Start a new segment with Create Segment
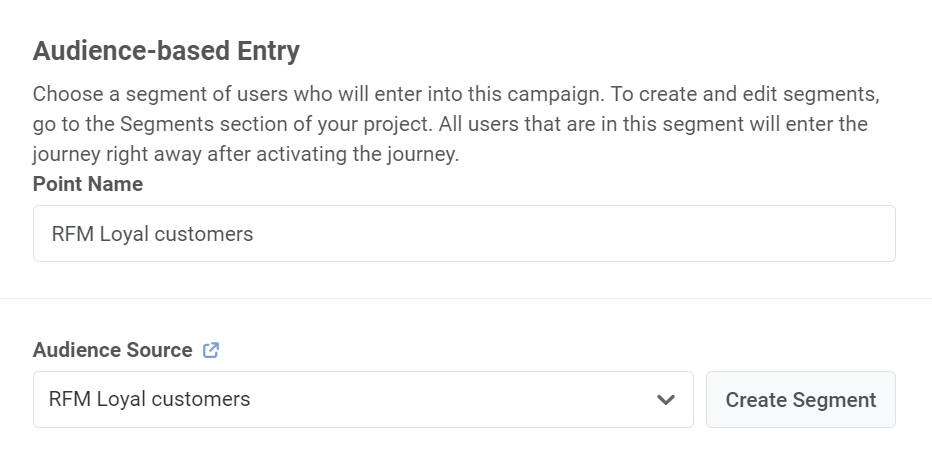 tap(800, 400)
